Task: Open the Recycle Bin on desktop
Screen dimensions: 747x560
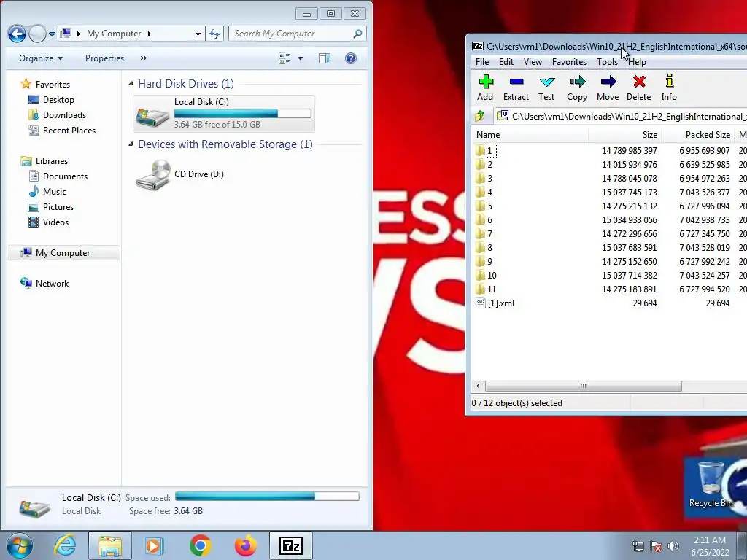Action: tap(711, 485)
